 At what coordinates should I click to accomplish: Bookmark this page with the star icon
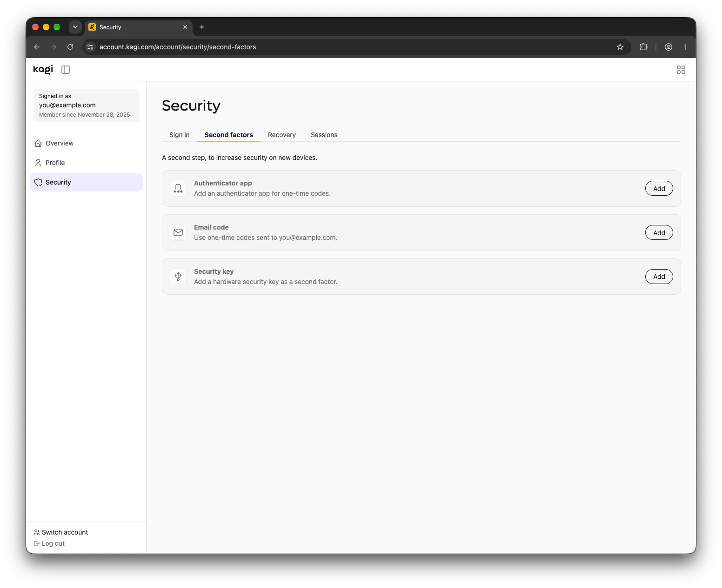(x=620, y=47)
